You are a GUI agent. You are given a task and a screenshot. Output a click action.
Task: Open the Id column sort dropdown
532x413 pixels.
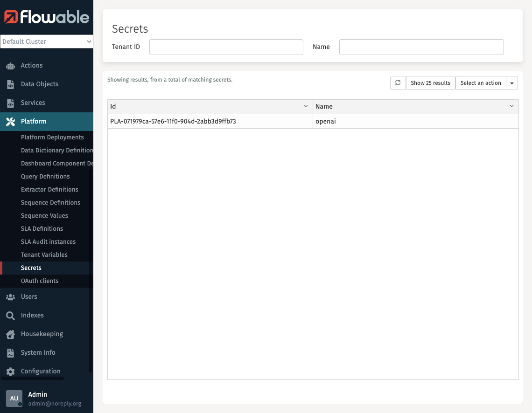(x=306, y=106)
